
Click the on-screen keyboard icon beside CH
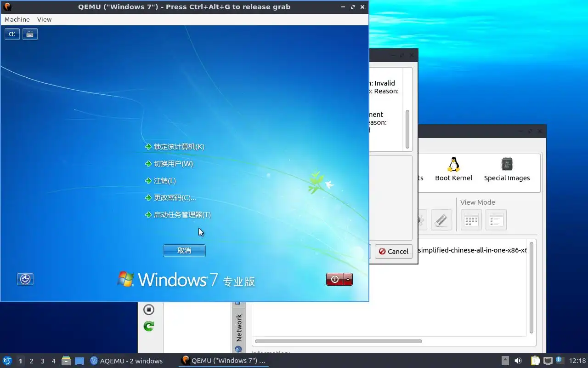30,34
